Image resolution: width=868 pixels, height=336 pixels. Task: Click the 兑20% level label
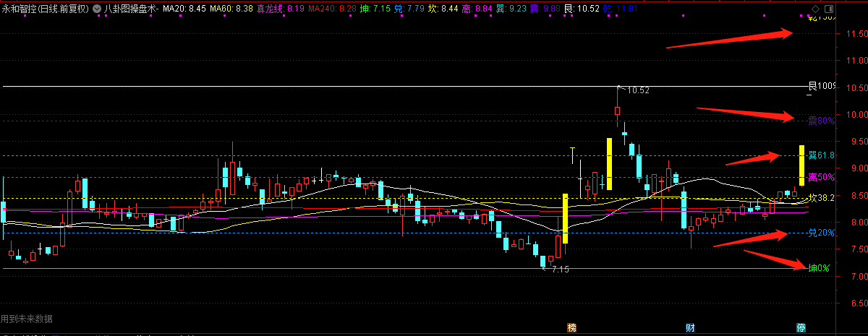(x=821, y=233)
